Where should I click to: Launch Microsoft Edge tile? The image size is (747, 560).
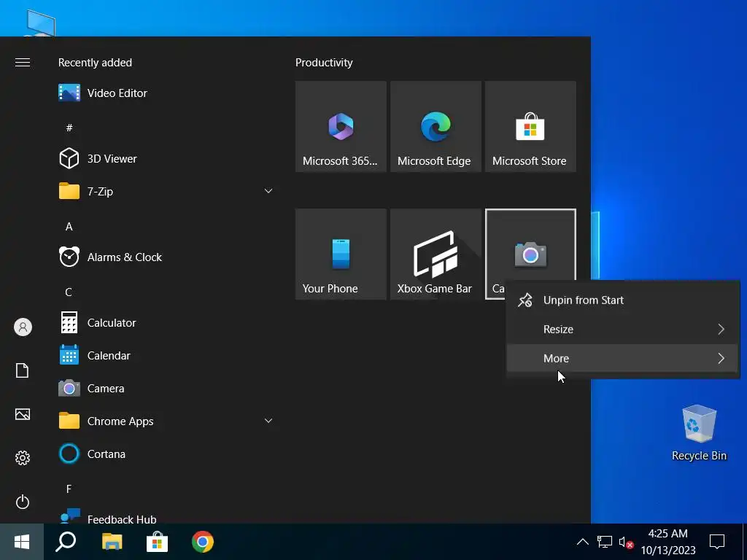(436, 127)
